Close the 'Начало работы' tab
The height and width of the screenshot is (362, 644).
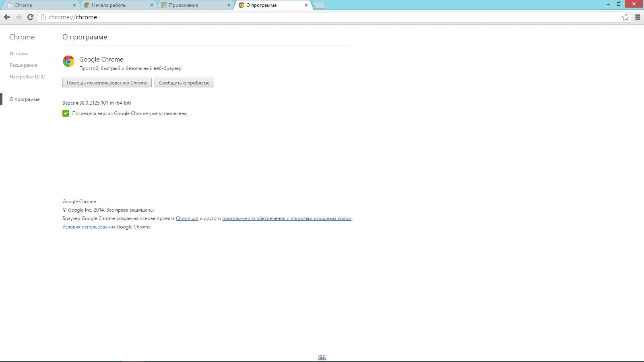click(x=151, y=5)
